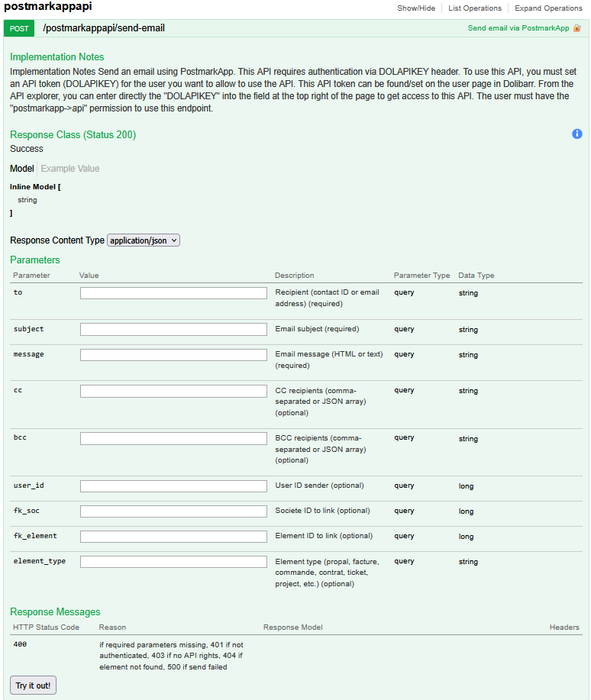Viewport: 591px width, 700px height.
Task: Click the message value text box
Action: tap(173, 355)
